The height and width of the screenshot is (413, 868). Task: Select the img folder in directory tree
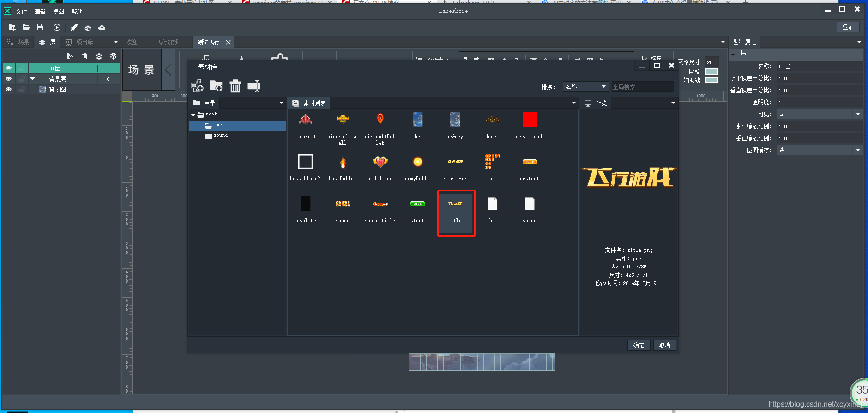pyautogui.click(x=237, y=125)
